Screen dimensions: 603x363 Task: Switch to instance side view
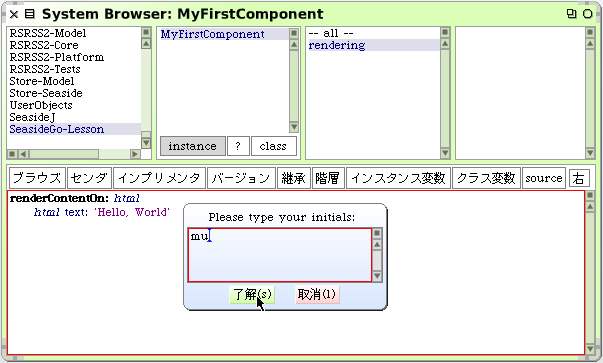click(x=193, y=146)
